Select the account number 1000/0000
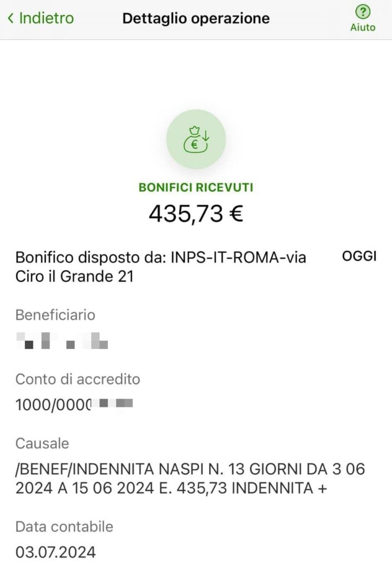The image size is (392, 570). point(74,405)
